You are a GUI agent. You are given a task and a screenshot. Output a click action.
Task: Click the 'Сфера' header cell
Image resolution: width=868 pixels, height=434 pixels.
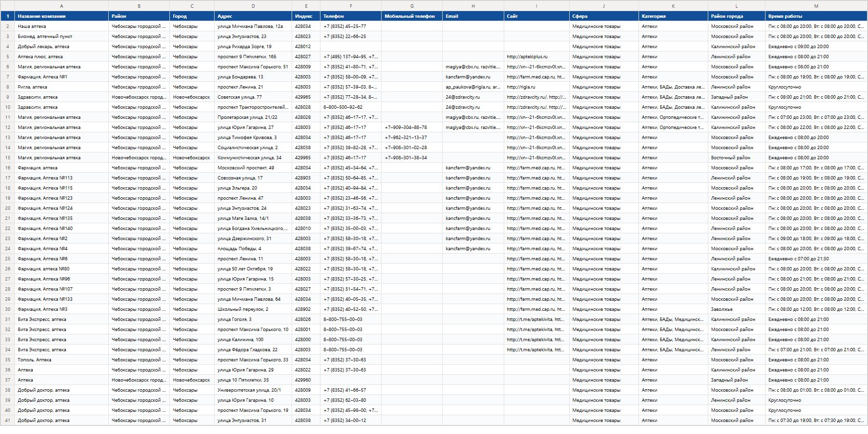[x=604, y=16]
